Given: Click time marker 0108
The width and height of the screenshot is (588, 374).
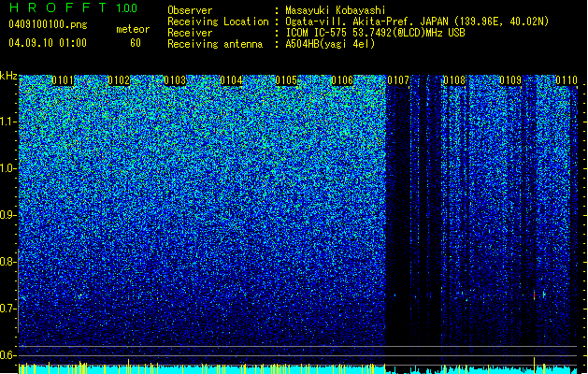Looking at the screenshot, I should (454, 80).
